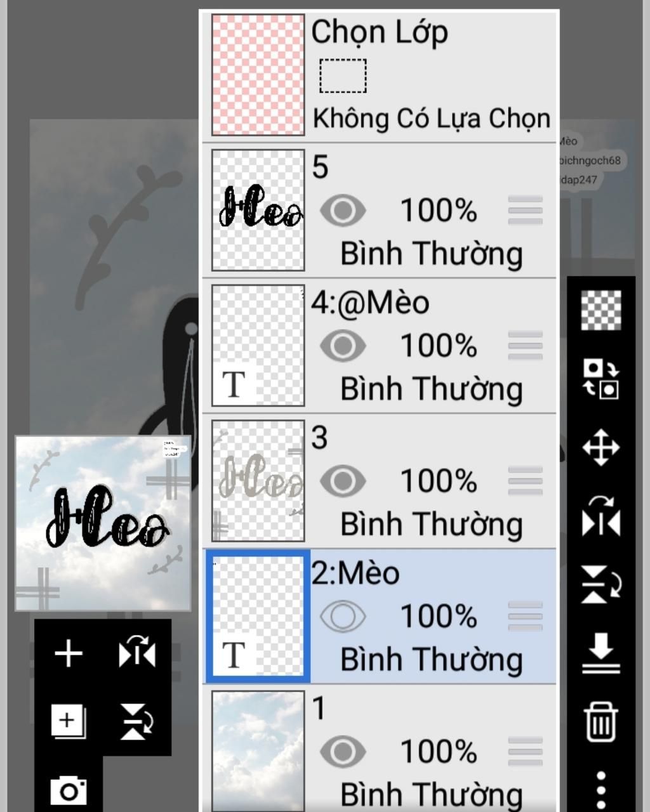
Task: Merge layer down with download-arrow icon
Action: [601, 653]
